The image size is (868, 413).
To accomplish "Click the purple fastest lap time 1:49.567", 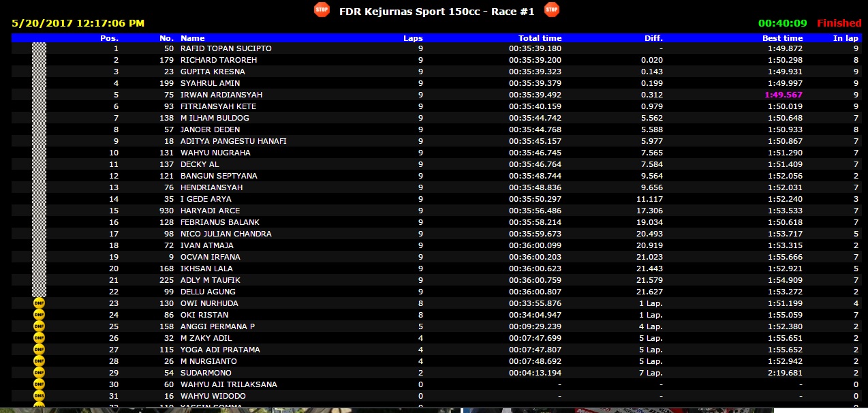I will point(784,95).
